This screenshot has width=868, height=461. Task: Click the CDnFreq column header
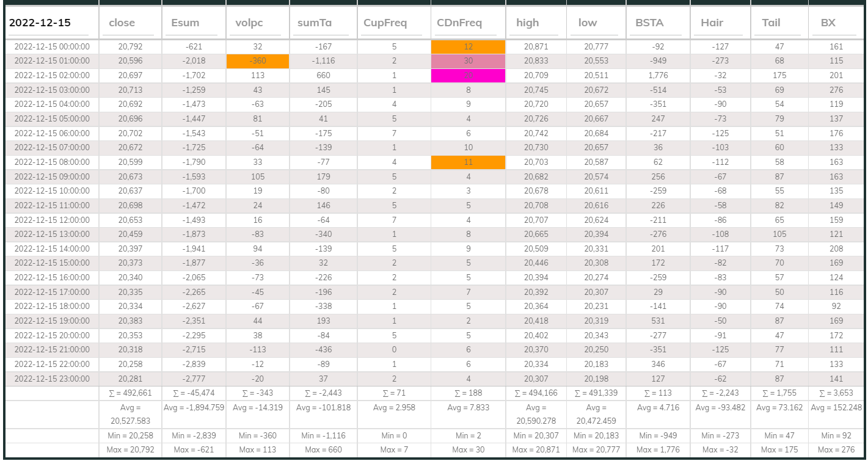pyautogui.click(x=459, y=23)
